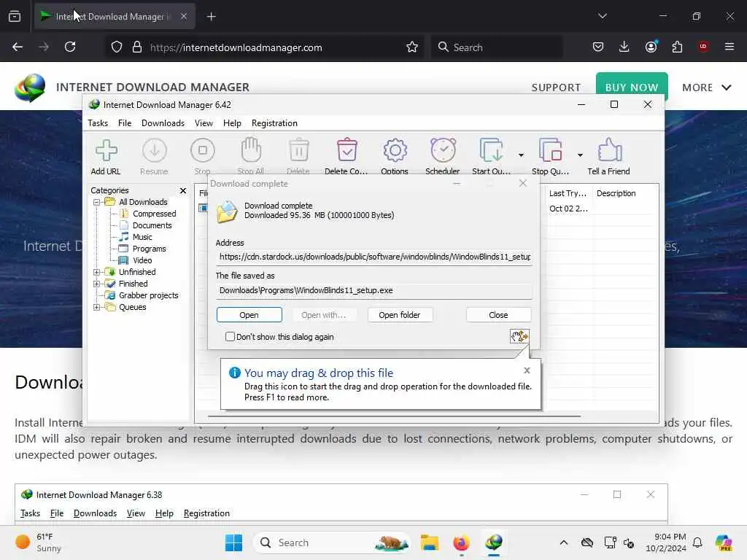
Task: Select the Programs category
Action: (x=149, y=249)
